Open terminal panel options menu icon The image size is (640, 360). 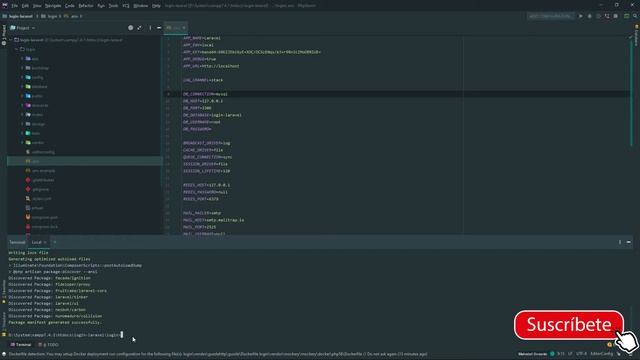pyautogui.click(x=620, y=242)
